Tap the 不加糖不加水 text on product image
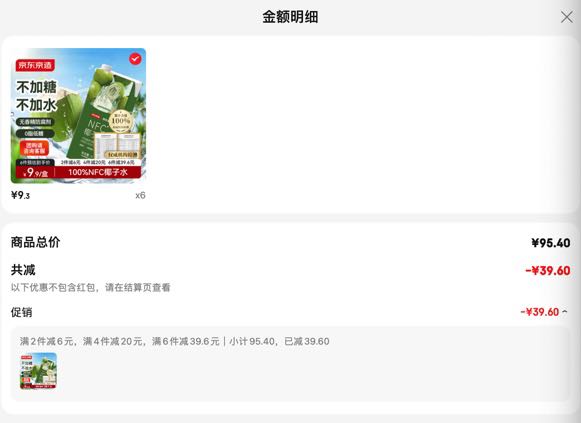The width and height of the screenshot is (581, 423). (x=36, y=96)
